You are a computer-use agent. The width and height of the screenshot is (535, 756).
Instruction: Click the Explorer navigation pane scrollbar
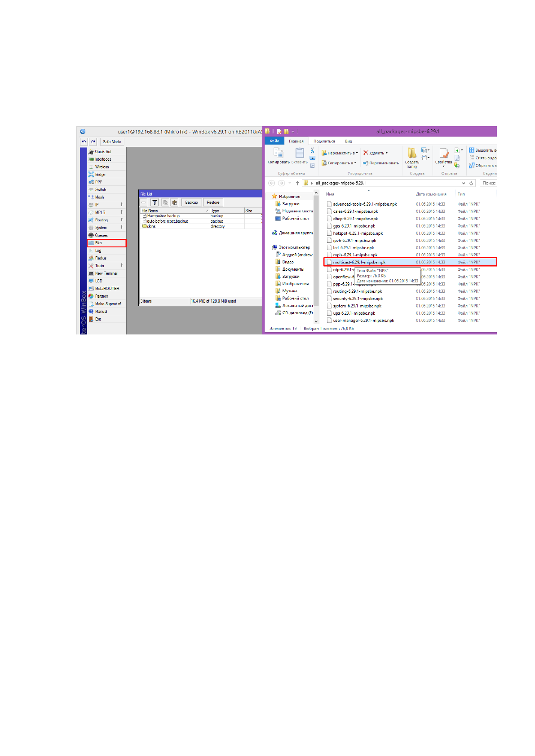[316, 256]
